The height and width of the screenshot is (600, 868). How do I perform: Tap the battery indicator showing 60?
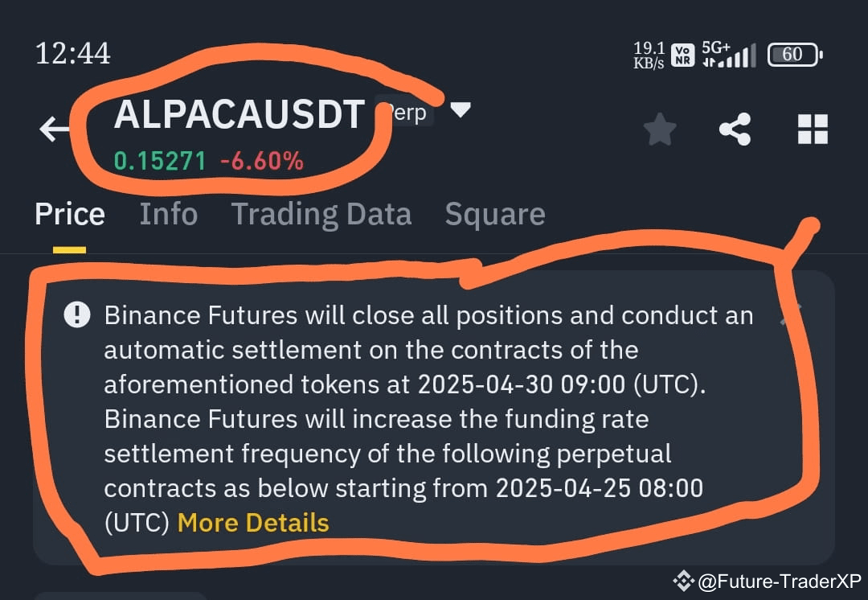pos(793,54)
